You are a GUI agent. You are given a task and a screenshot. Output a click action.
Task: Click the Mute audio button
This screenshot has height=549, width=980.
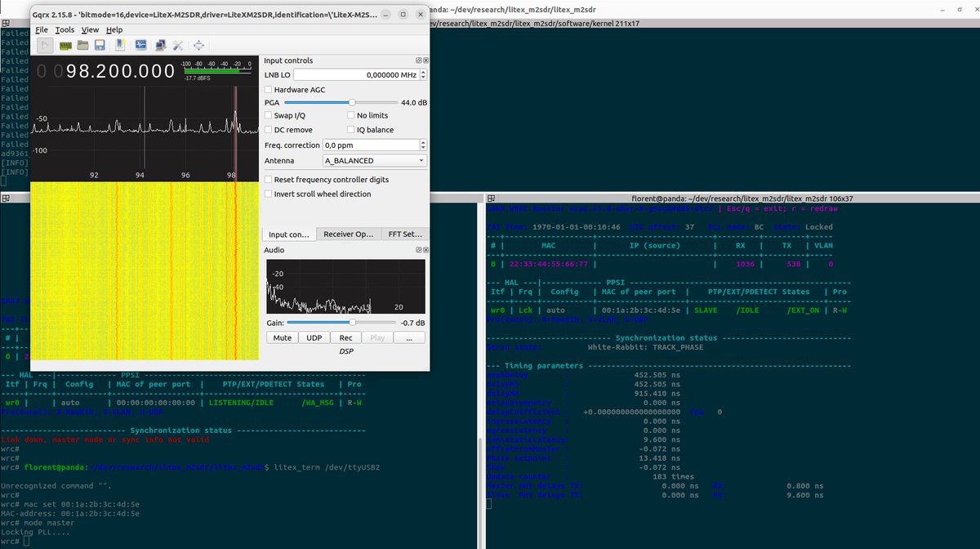[283, 337]
